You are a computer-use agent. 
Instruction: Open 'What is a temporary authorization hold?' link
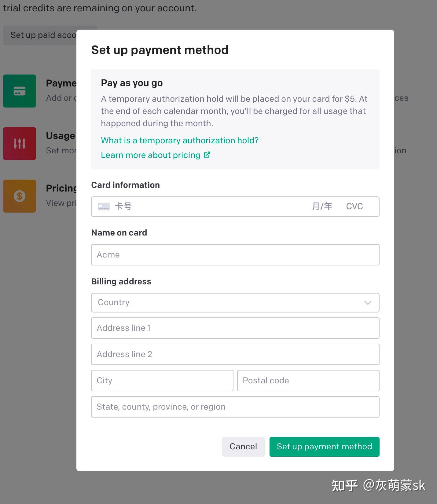[180, 140]
